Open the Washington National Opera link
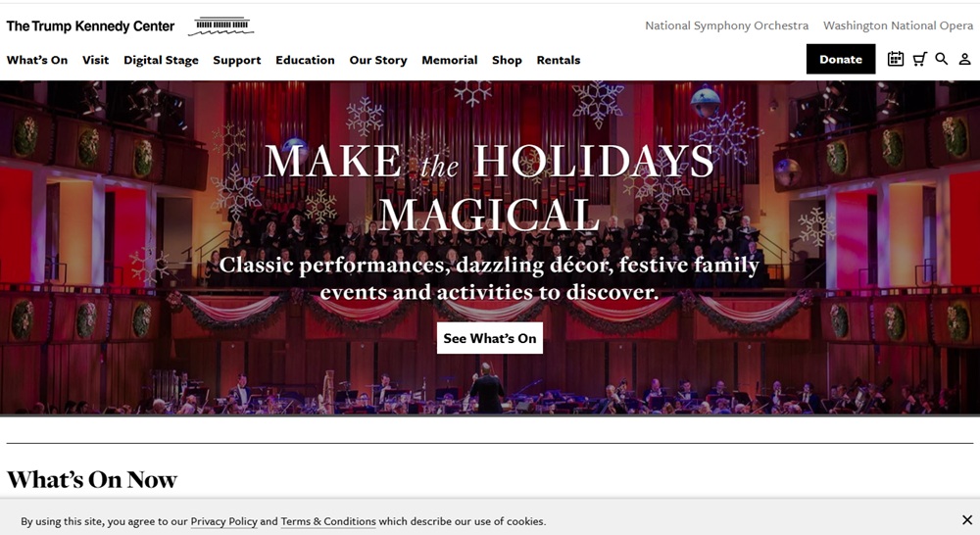Viewport: 980px width, 535px height. (x=898, y=26)
